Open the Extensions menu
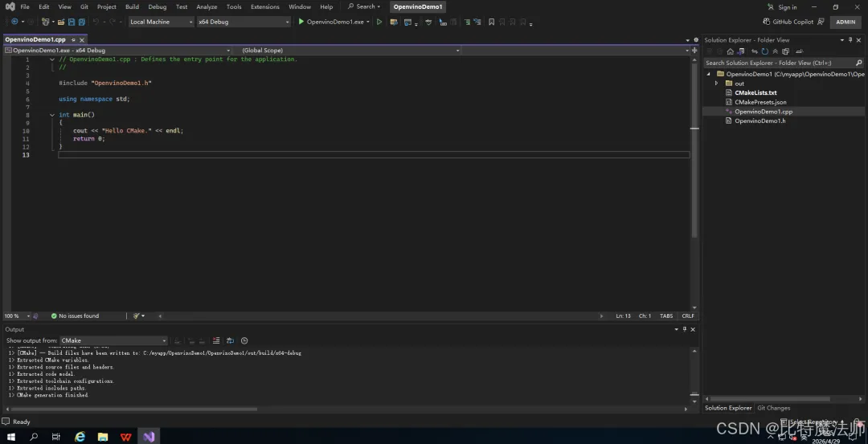 (265, 6)
